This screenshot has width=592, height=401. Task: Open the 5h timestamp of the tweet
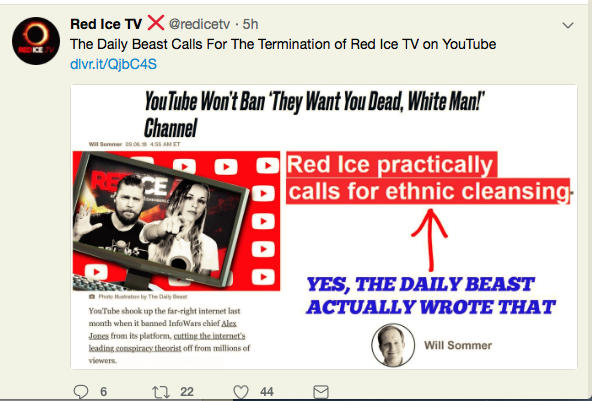point(250,24)
